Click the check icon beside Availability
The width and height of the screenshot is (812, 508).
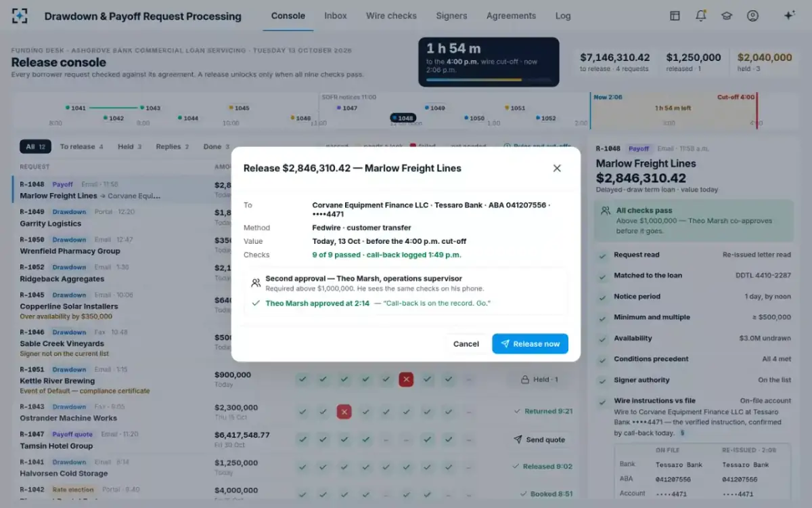[x=602, y=339]
